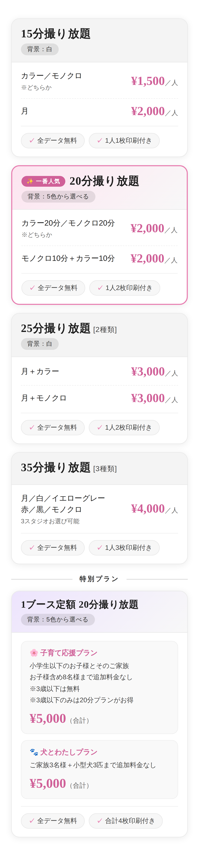Click the ¥4,000 price in 35分撮り放題
Viewport: 199px width, 868px height.
tap(148, 508)
